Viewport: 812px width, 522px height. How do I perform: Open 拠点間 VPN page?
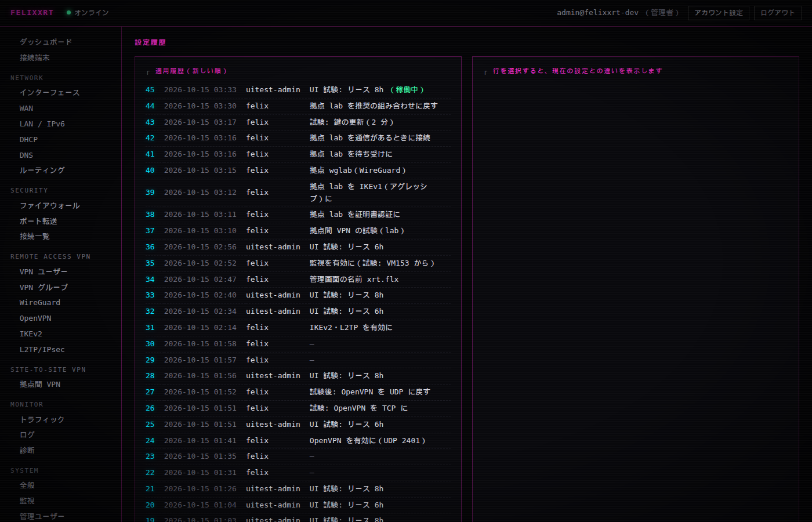pos(39,385)
